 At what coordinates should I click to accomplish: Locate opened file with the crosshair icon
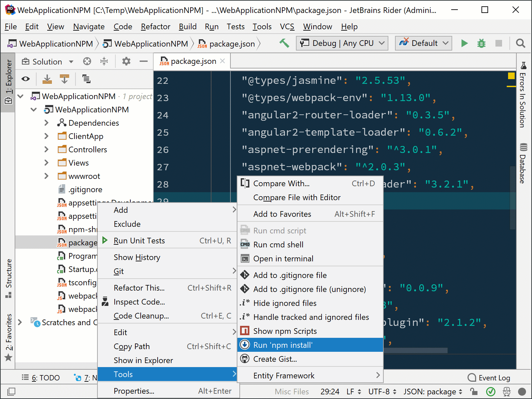87,61
